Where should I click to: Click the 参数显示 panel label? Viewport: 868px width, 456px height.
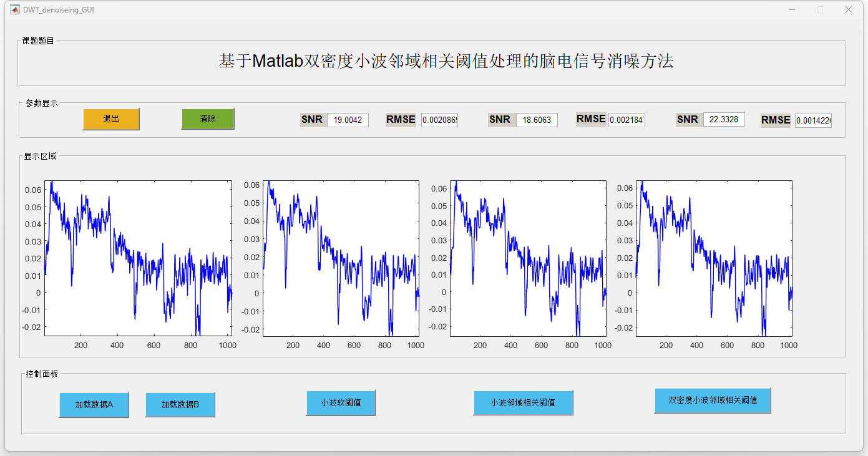tap(42, 103)
